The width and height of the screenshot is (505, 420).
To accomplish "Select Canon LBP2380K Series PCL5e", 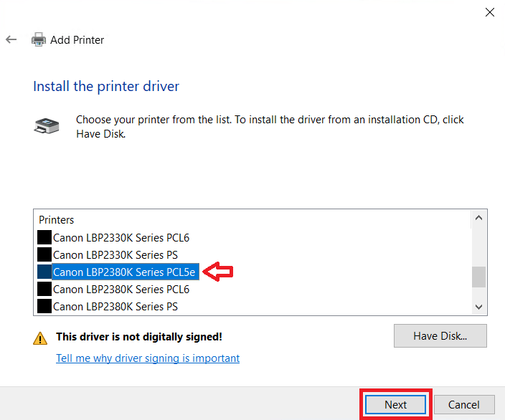I will pos(124,272).
